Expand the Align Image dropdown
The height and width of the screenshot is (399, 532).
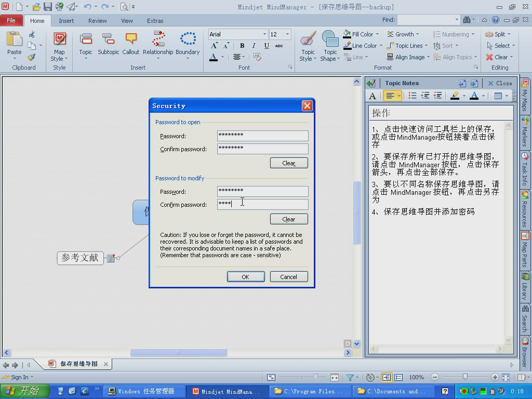click(x=428, y=57)
